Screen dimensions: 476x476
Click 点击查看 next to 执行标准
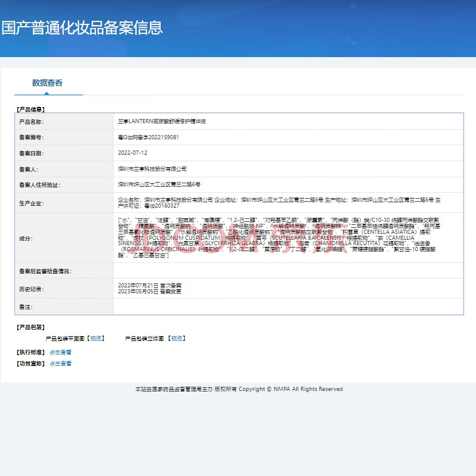coord(61,352)
